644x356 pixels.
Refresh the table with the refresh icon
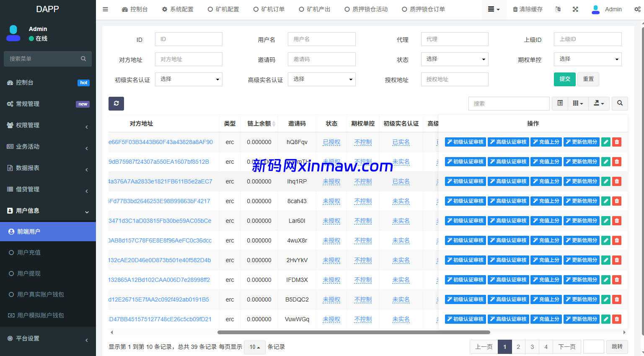click(116, 103)
